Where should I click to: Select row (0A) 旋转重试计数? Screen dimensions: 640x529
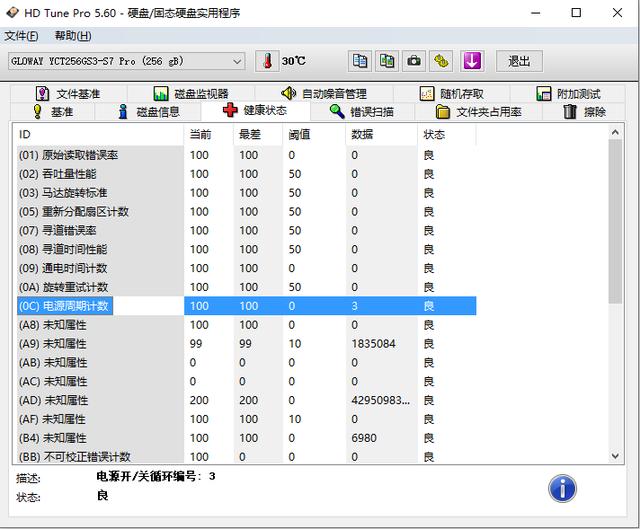point(247,287)
